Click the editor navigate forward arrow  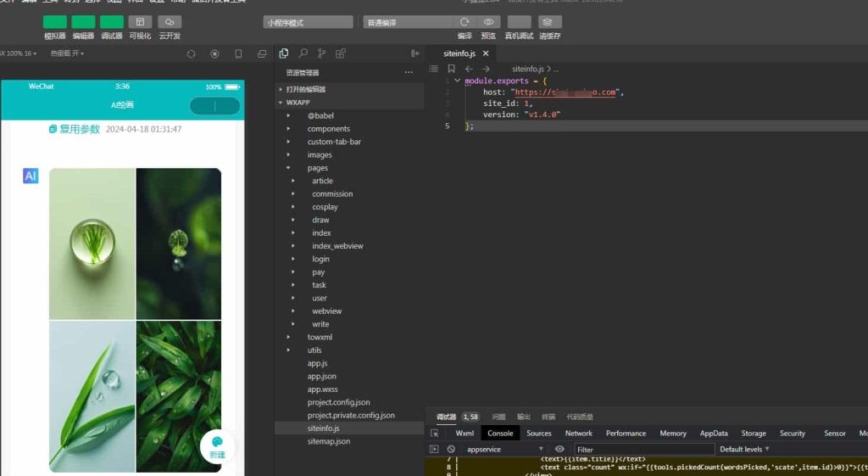[486, 69]
